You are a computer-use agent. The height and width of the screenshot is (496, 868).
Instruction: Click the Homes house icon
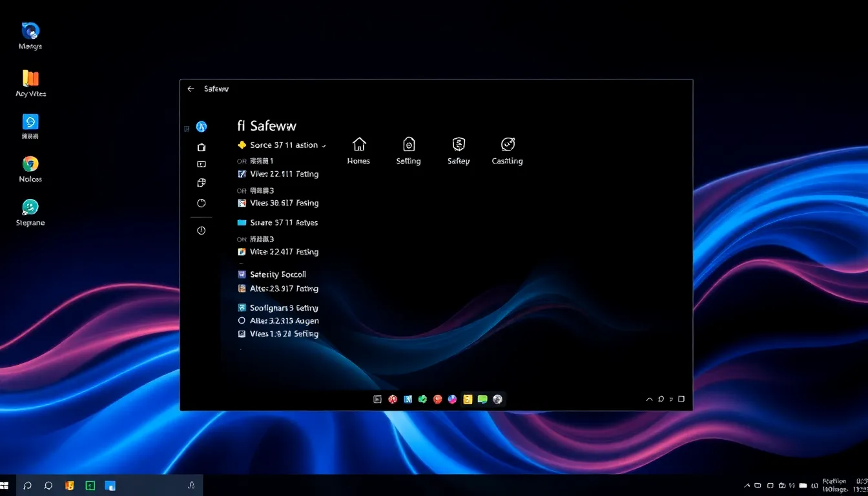(359, 144)
